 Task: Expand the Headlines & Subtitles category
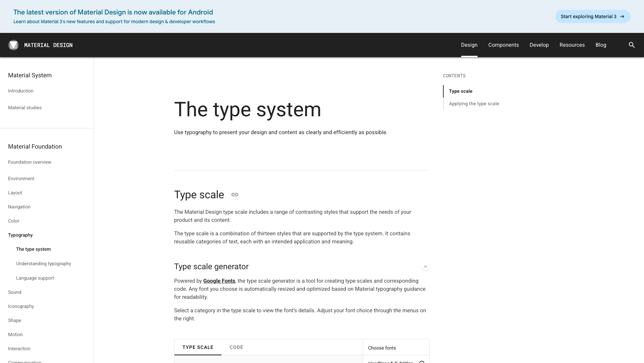[390, 362]
